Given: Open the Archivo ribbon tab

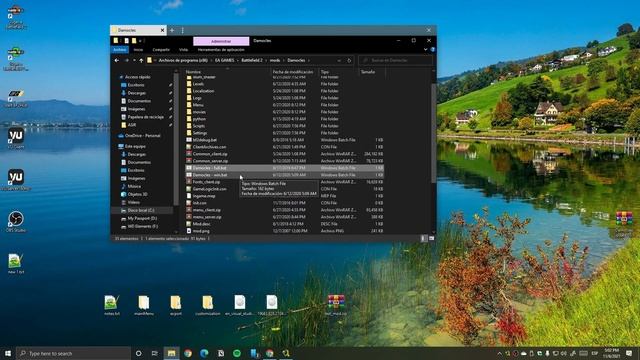Looking at the screenshot, I should tap(120, 50).
